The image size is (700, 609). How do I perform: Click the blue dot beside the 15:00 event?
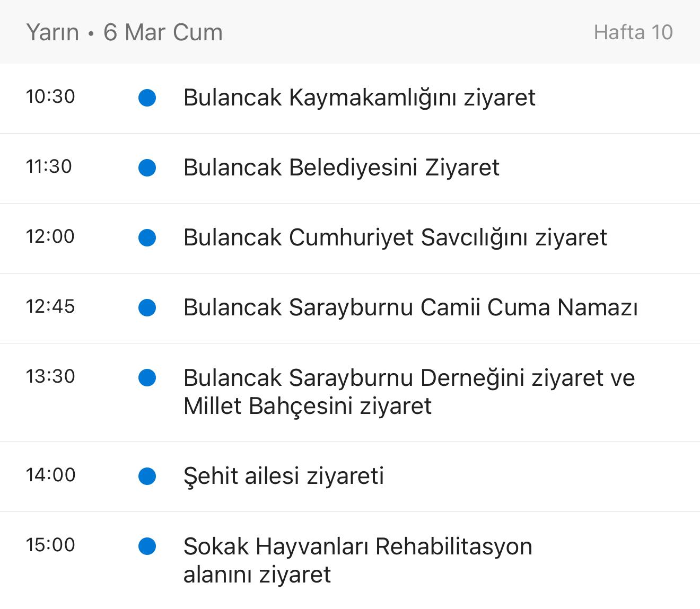click(147, 546)
